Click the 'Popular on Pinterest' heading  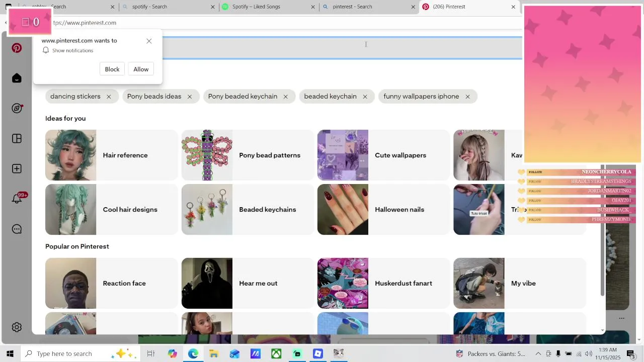click(77, 246)
